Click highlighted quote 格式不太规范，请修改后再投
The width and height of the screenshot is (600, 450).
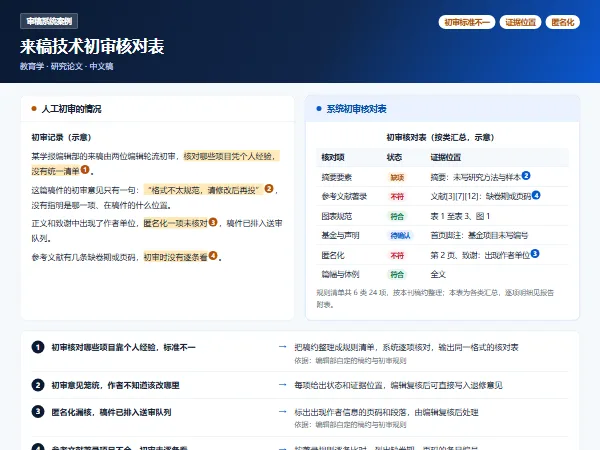click(x=204, y=190)
